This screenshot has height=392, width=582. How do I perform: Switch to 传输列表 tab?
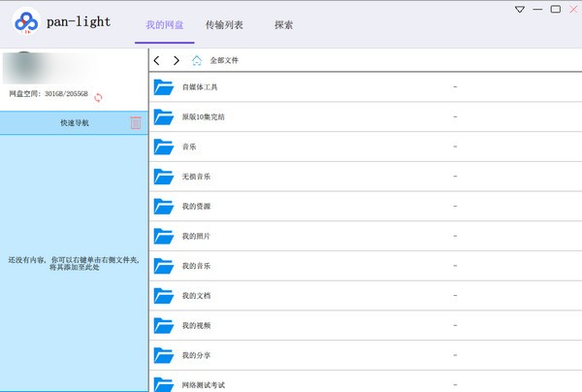[x=224, y=25]
